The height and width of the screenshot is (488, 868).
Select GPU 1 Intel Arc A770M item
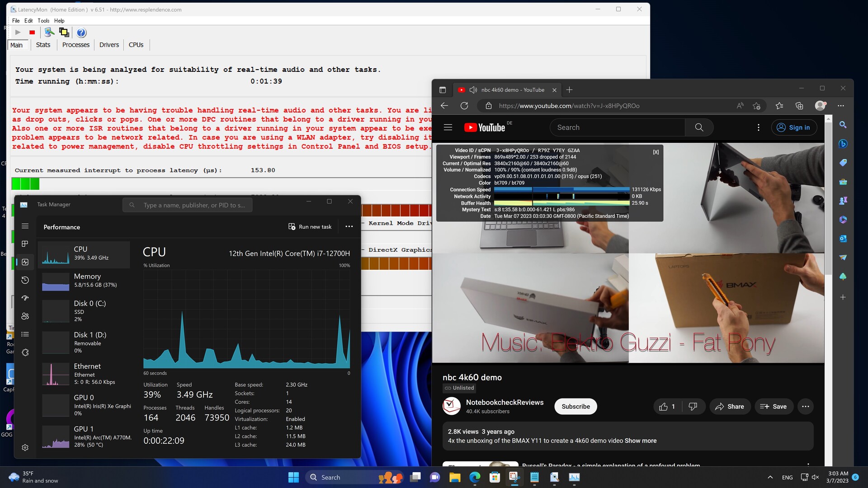84,437
